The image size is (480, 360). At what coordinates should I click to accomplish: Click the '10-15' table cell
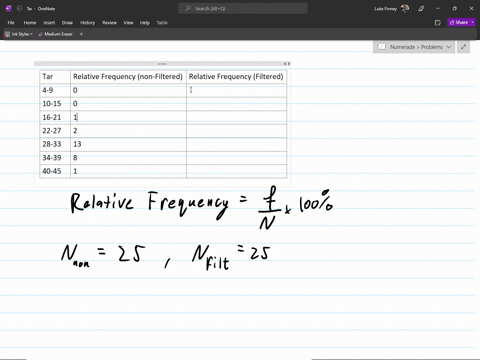[x=55, y=104]
